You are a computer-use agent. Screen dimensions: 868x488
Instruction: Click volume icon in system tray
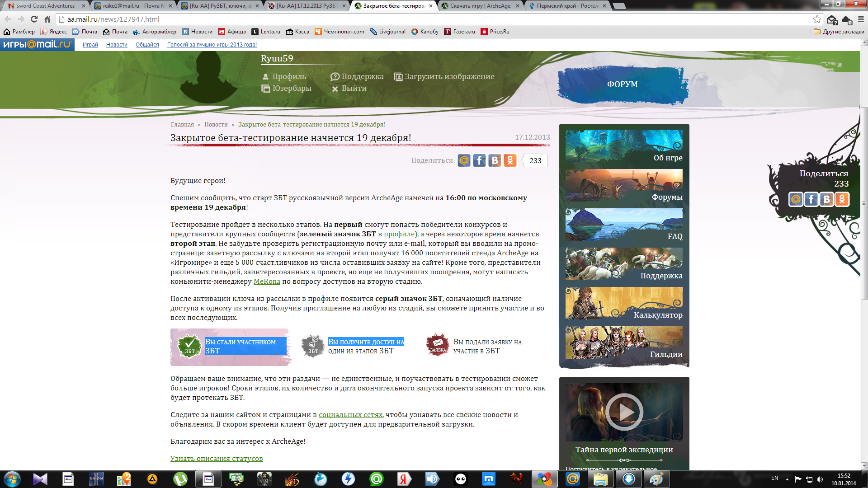pyautogui.click(x=820, y=479)
